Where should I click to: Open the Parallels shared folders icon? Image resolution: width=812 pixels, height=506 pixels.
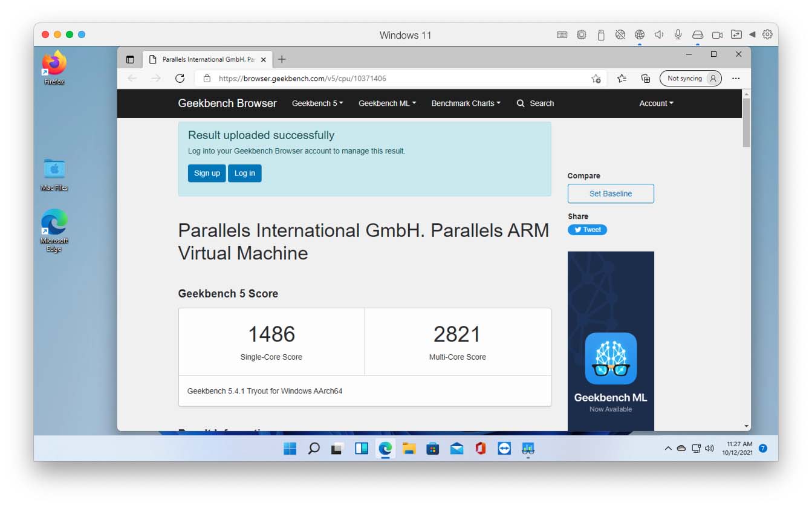click(736, 34)
